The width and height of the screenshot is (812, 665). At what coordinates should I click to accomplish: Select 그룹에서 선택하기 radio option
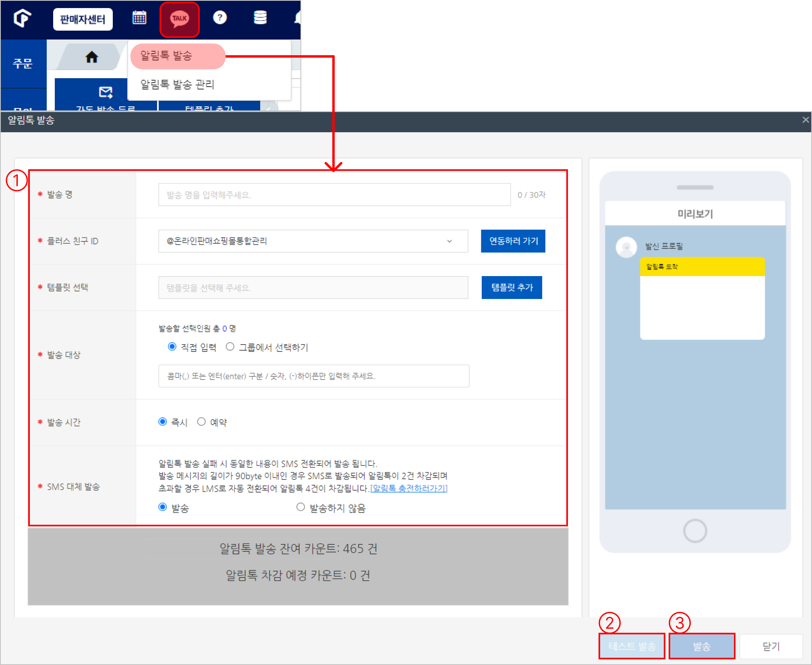(x=230, y=347)
